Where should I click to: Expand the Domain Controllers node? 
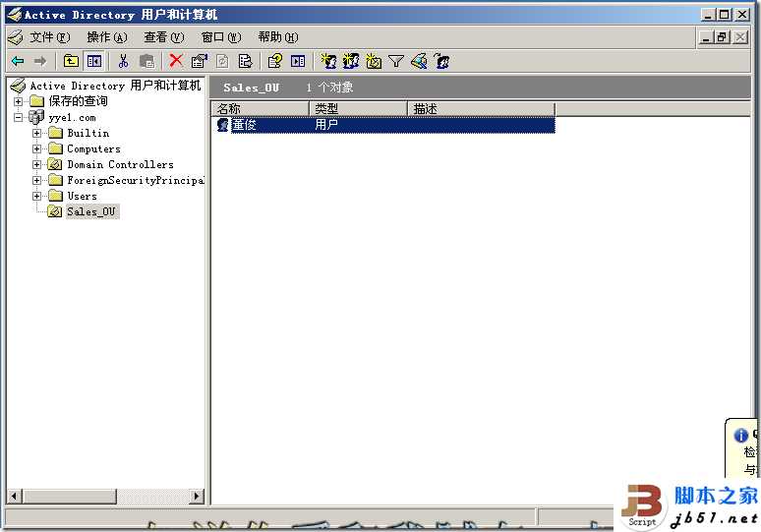point(37,164)
